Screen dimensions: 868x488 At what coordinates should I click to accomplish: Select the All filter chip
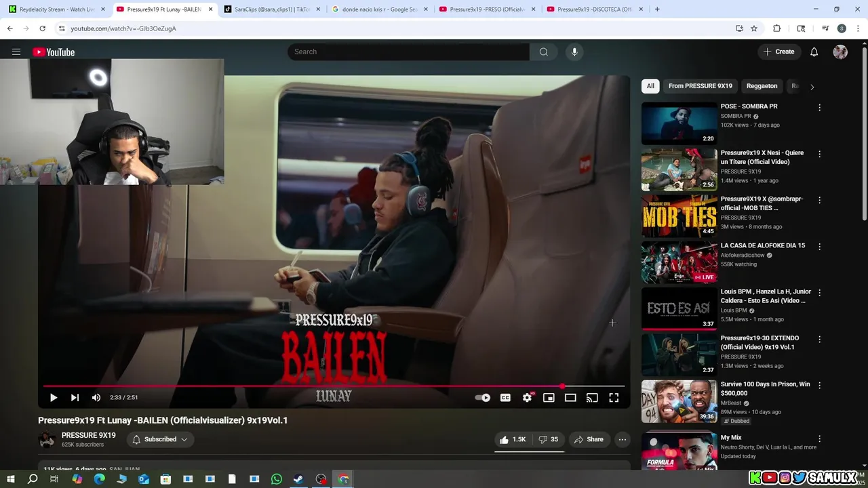[650, 86]
